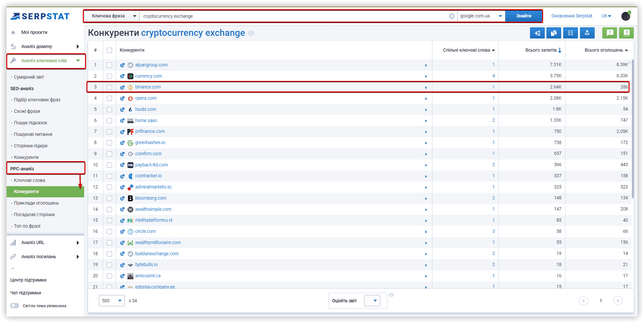644x323 pixels.
Task: Open the rows-per-page 500 dropdown
Action: [112, 301]
